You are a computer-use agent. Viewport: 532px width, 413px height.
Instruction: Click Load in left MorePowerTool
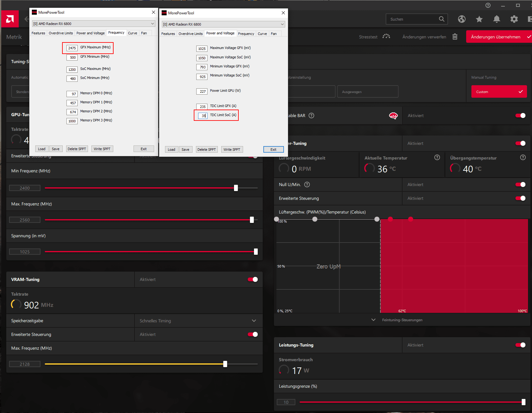[x=42, y=149]
